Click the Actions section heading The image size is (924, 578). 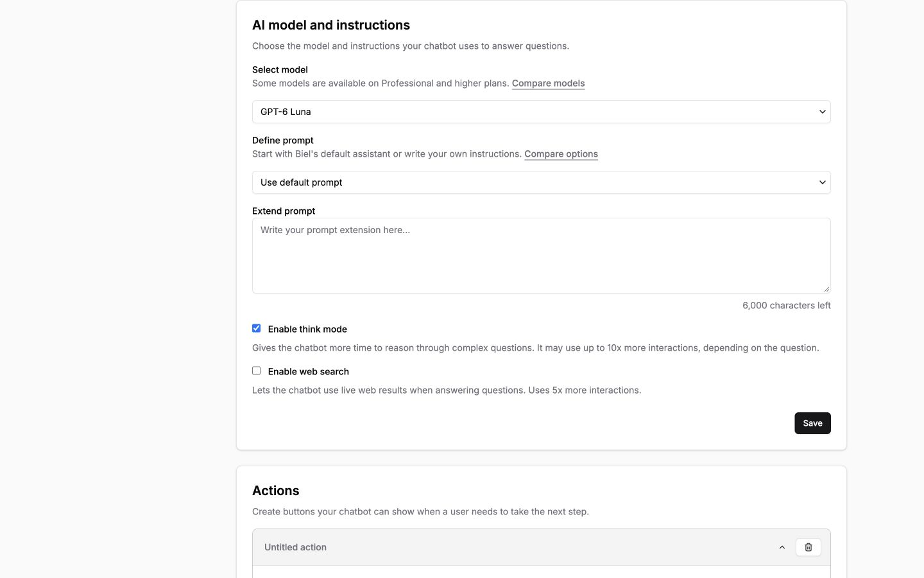[x=276, y=491]
